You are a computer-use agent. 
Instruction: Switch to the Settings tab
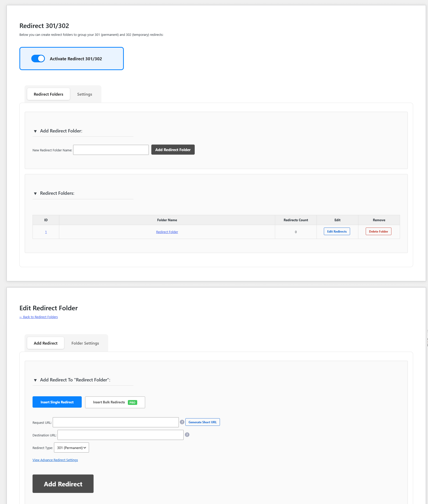point(84,94)
